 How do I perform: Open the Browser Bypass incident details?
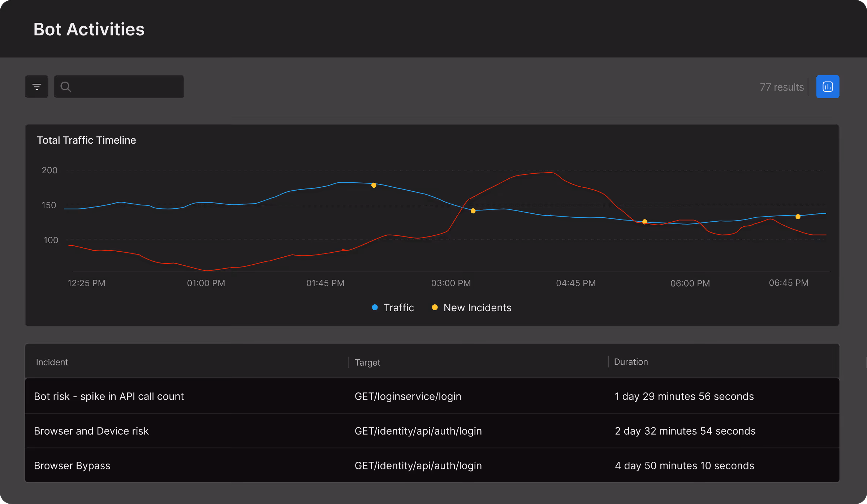(x=72, y=465)
